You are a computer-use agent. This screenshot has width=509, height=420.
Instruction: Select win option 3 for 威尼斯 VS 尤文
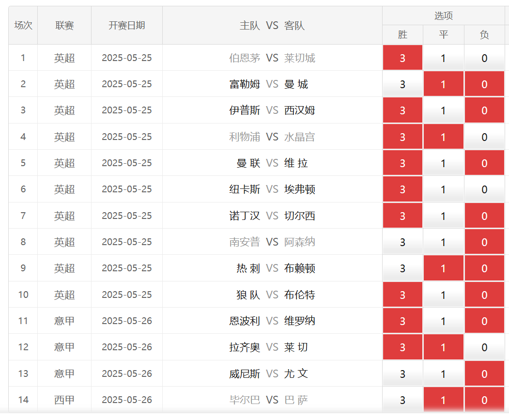pos(402,373)
